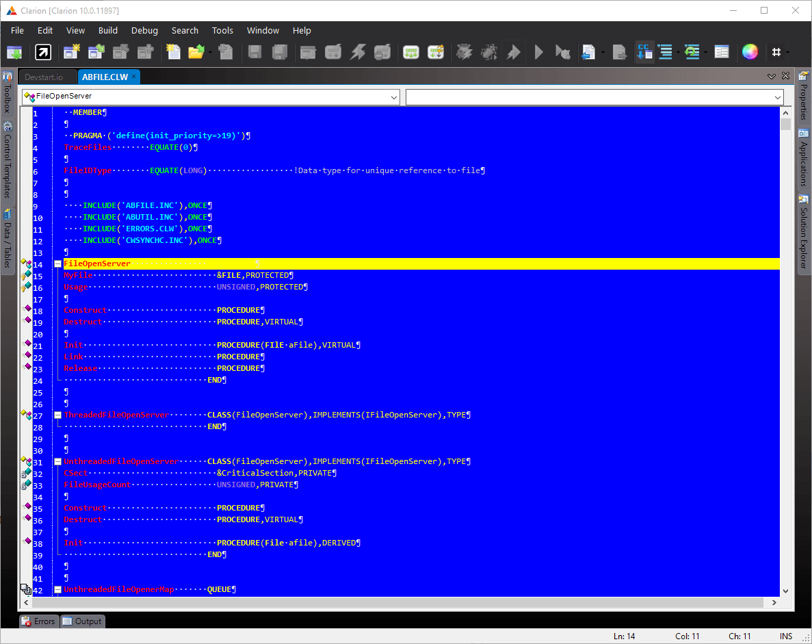Click the hash grid toolbar icon

pyautogui.click(x=776, y=52)
